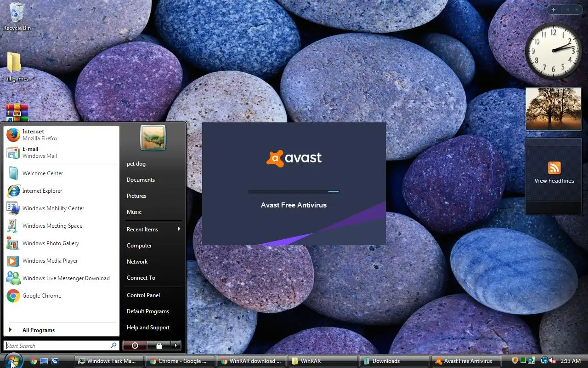The width and height of the screenshot is (588, 368).
Task: Open Chrome from Quick Launch bar
Action: coord(34,361)
